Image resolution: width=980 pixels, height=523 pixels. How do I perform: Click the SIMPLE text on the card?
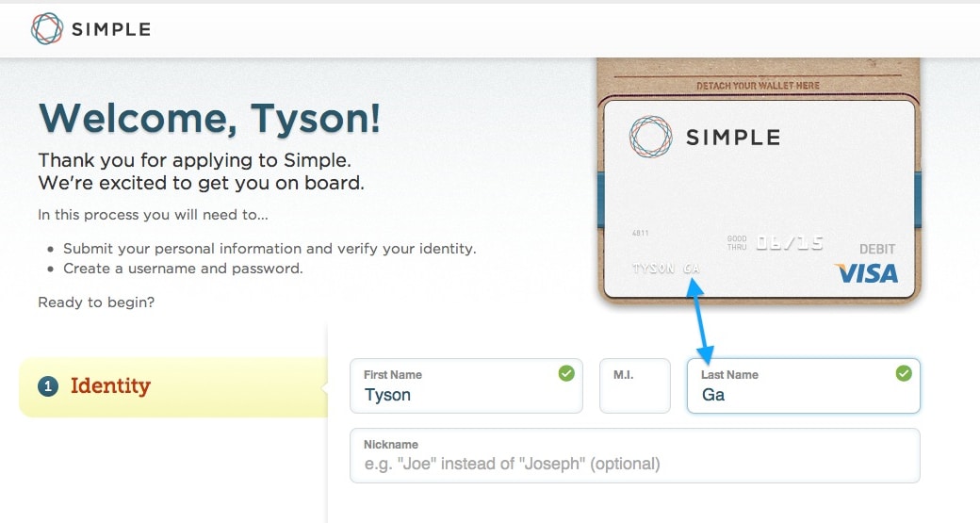click(733, 138)
